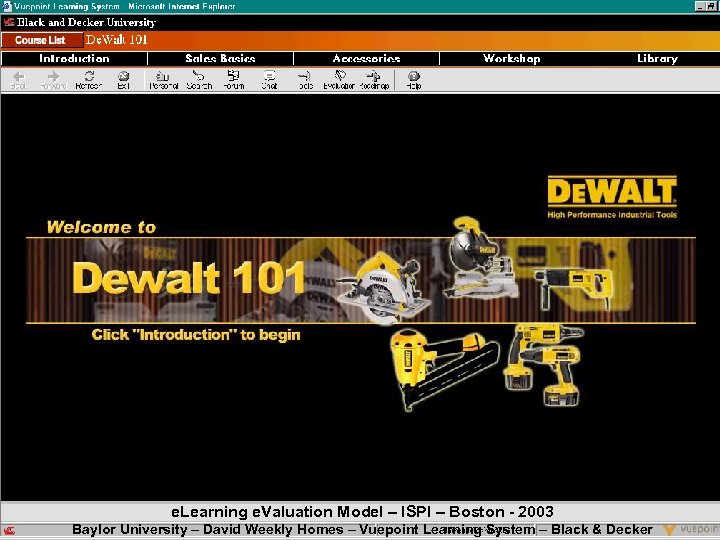Image resolution: width=720 pixels, height=540 pixels.
Task: Click the Back arrow toolbar icon
Action: click(x=19, y=79)
